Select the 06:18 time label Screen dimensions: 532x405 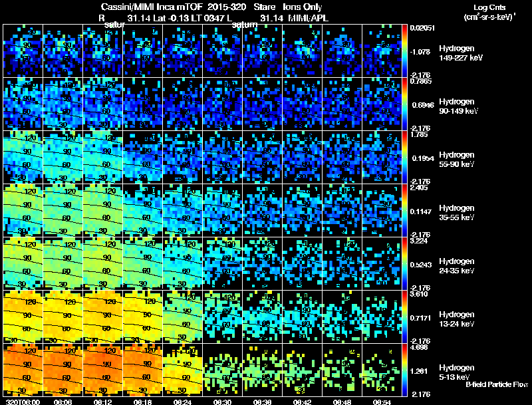pyautogui.click(x=142, y=402)
